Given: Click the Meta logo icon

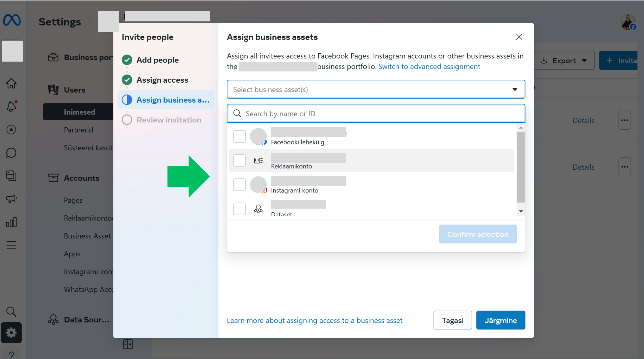Looking at the screenshot, I should pos(12,20).
